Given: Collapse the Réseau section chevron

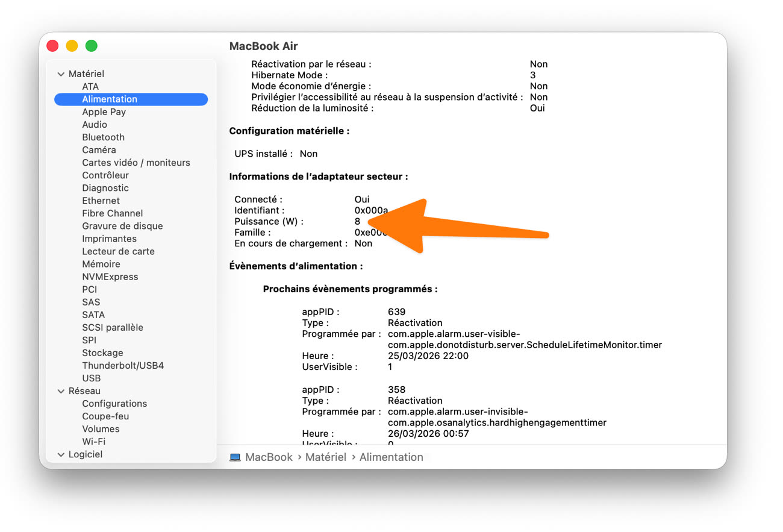Looking at the screenshot, I should pos(60,391).
